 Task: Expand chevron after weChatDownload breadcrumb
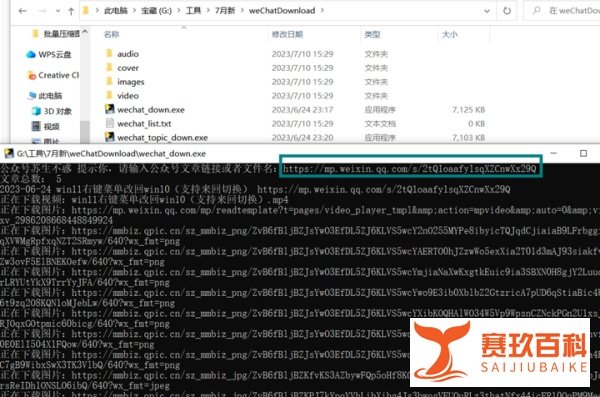322,10
